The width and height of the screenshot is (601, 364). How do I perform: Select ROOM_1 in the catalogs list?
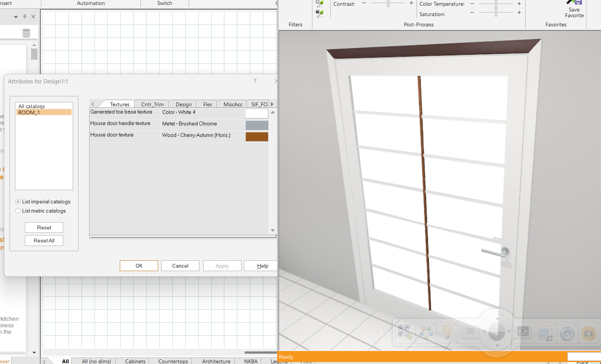coord(44,112)
